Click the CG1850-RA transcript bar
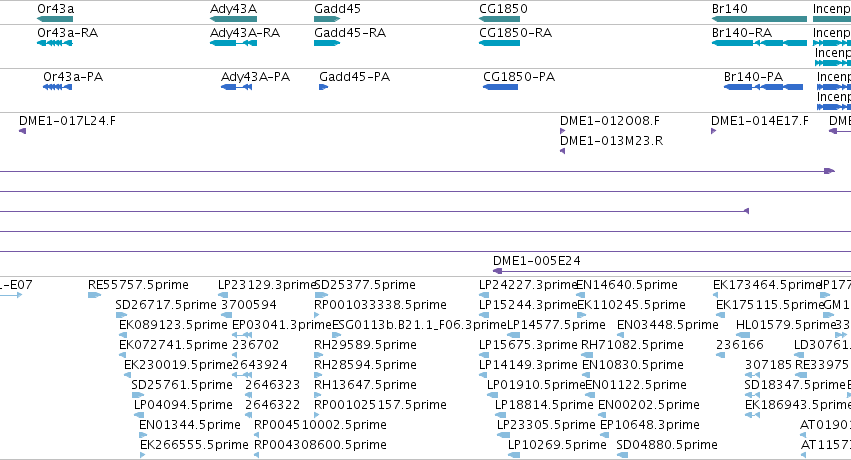This screenshot has width=851, height=460. click(x=499, y=43)
